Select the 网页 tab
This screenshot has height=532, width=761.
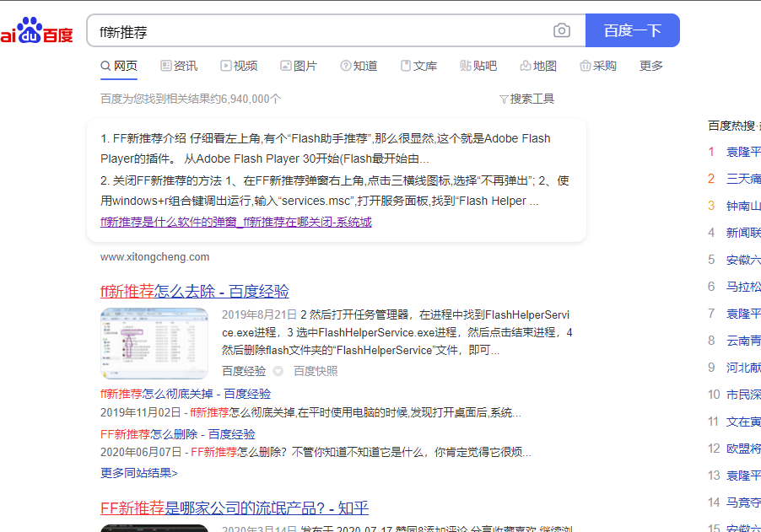pos(119,66)
